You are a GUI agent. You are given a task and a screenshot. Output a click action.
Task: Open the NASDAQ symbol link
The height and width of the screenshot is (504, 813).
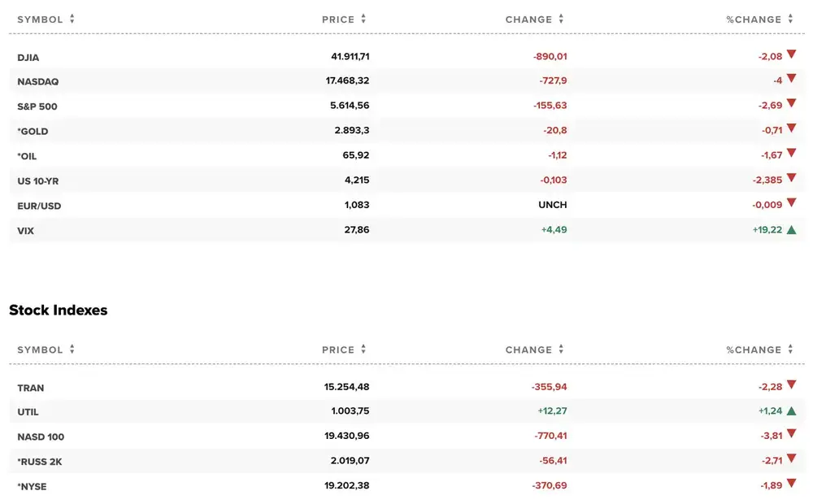point(38,81)
